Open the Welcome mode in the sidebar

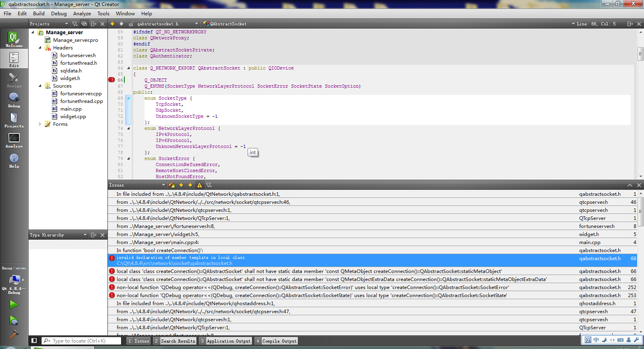point(14,39)
